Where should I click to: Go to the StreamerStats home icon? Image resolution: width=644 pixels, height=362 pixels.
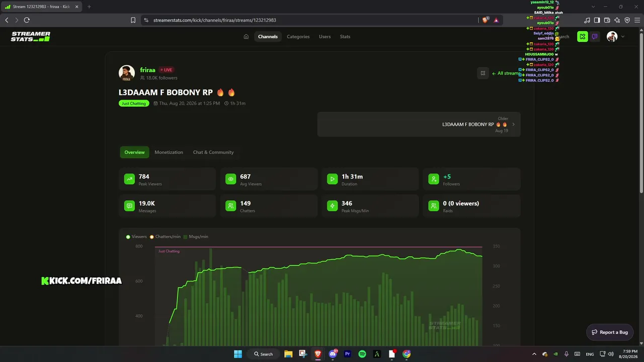tap(246, 37)
